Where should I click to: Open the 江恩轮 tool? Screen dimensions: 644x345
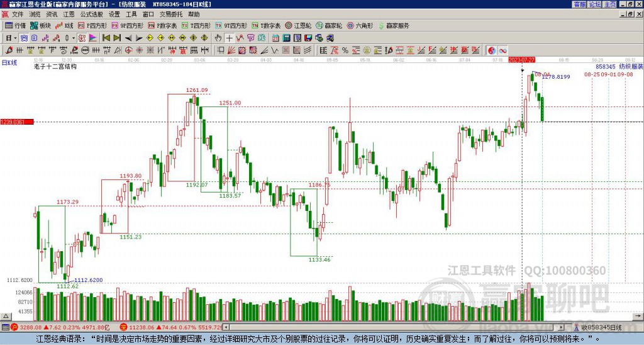(x=298, y=25)
